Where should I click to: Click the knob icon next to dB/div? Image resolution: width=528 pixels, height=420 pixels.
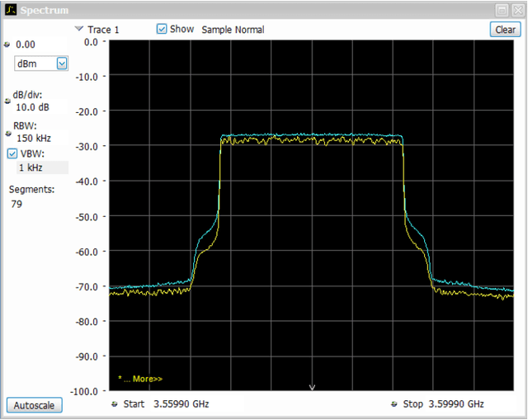7,101
